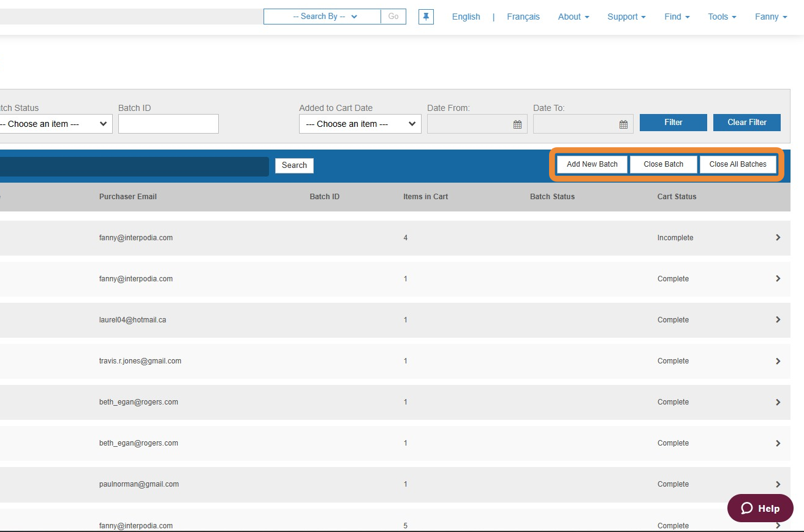The width and height of the screenshot is (804, 532).
Task: Open the Date To calendar icon
Action: [x=623, y=124]
